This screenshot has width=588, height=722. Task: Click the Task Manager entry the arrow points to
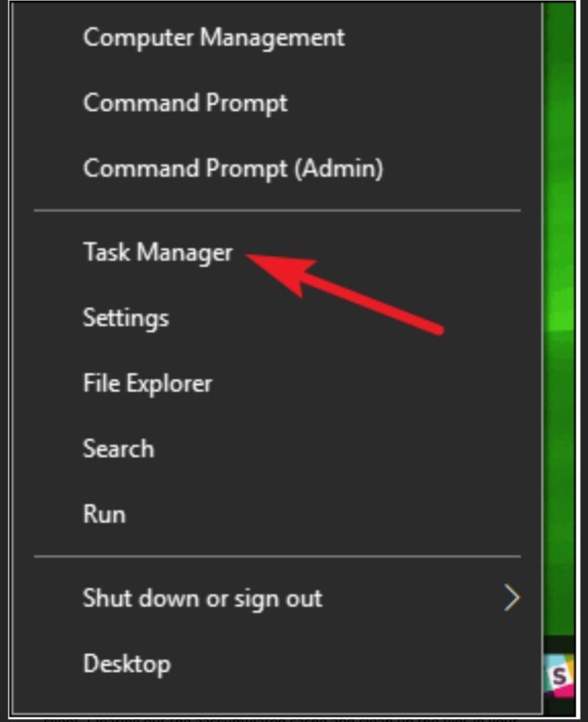pos(157,253)
